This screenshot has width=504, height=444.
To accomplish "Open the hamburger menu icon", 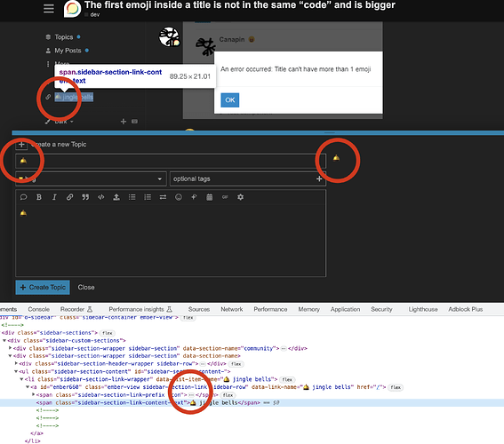I will (x=49, y=9).
